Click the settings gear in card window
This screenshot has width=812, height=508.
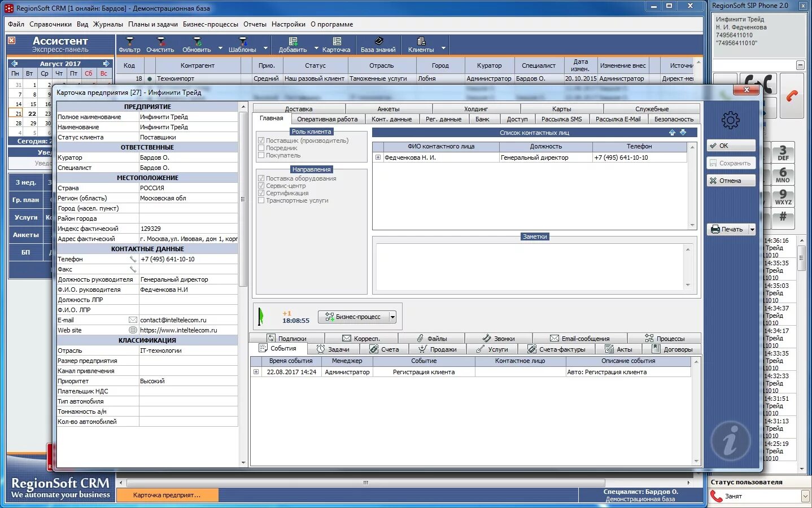tap(730, 120)
